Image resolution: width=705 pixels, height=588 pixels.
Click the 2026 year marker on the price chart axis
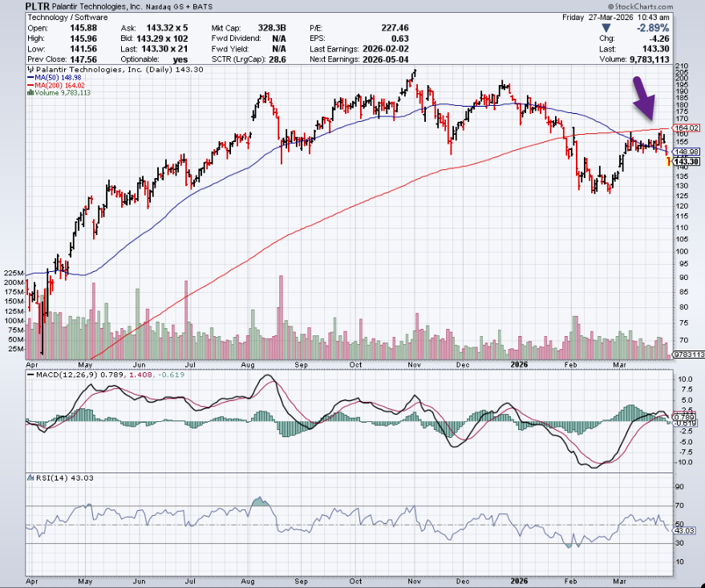(x=519, y=363)
